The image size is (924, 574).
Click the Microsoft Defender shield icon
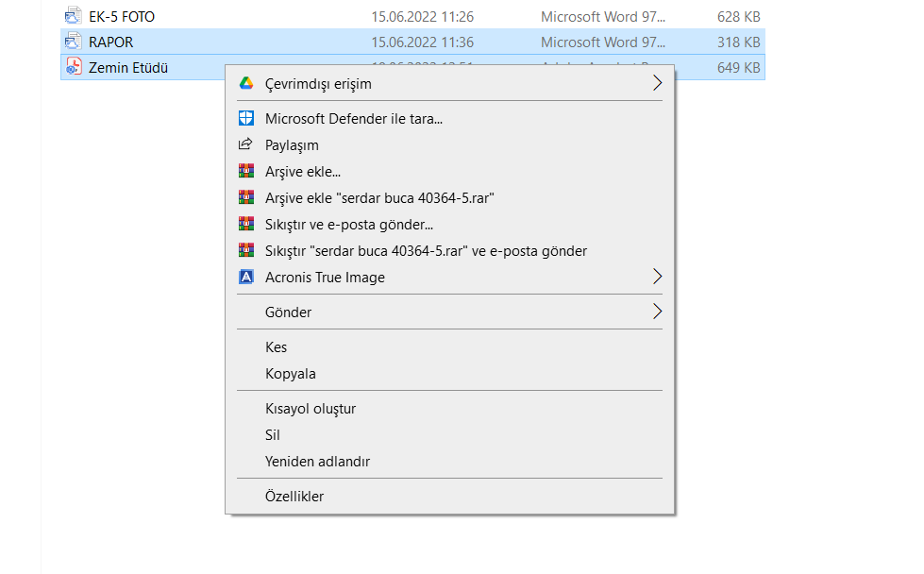click(x=246, y=118)
